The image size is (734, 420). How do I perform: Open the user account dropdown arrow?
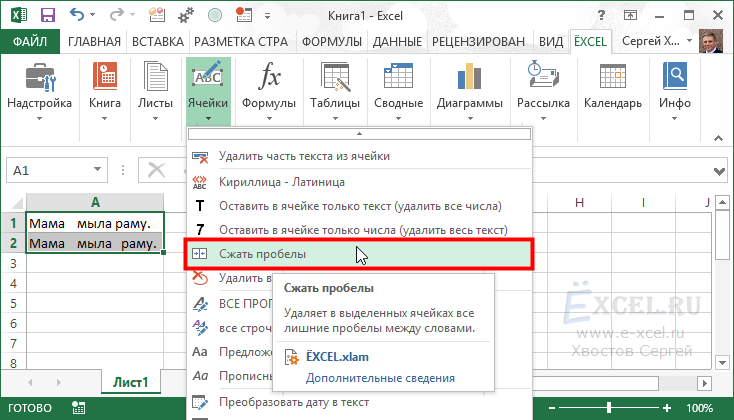point(689,41)
